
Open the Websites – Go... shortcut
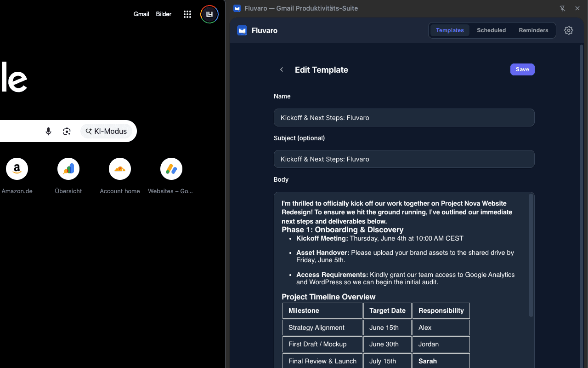[x=171, y=176]
